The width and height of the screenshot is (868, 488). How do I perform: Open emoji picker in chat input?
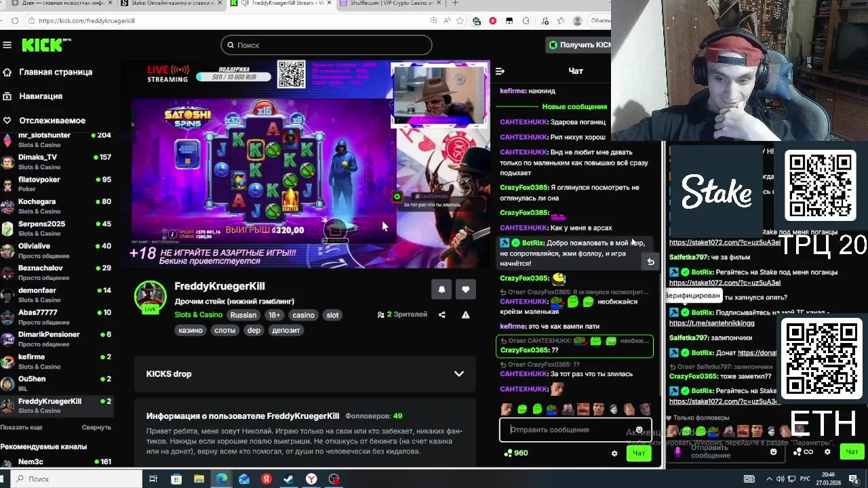[x=639, y=430]
